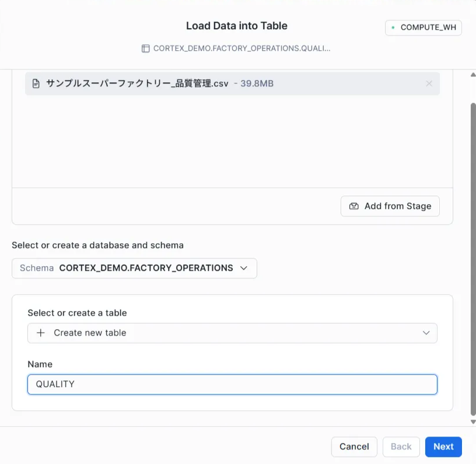The height and width of the screenshot is (464, 476).
Task: Click the CORTEX_DEMO.FACTORY_OPERATIONS.QUALI... table path
Action: (x=242, y=48)
